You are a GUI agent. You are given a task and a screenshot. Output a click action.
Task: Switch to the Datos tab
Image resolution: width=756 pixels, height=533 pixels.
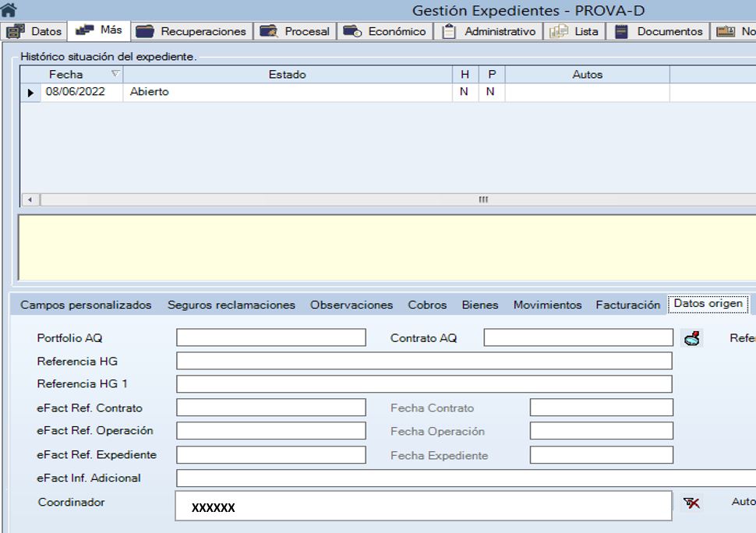pyautogui.click(x=37, y=32)
